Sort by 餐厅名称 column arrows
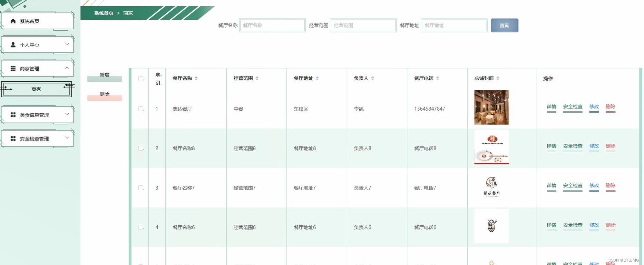Image resolution: width=644 pixels, height=265 pixels. click(196, 78)
